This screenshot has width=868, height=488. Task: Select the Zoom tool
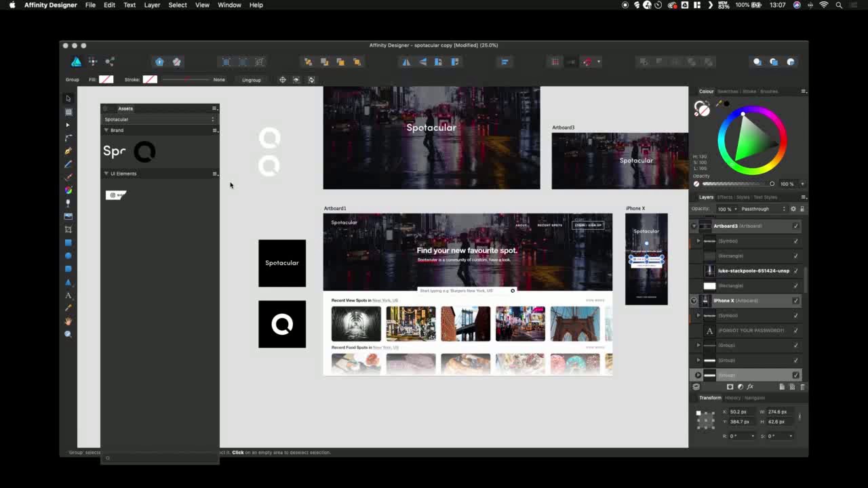click(x=68, y=334)
